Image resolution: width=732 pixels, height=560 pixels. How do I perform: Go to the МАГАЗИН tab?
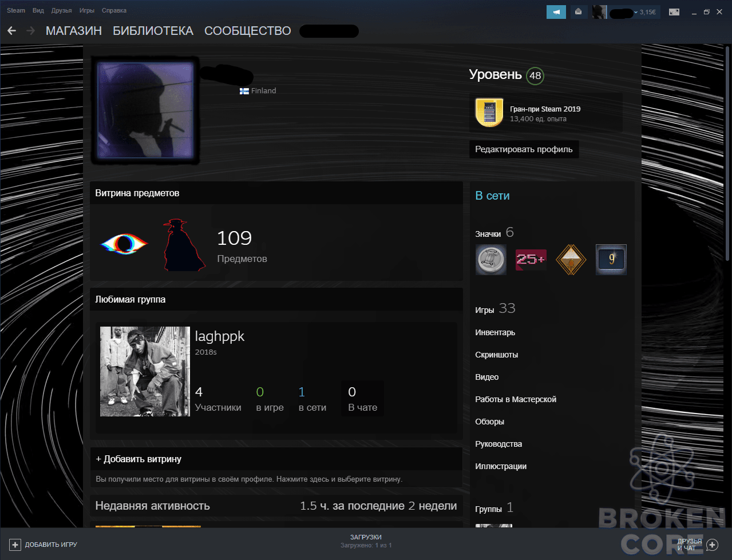(x=74, y=31)
